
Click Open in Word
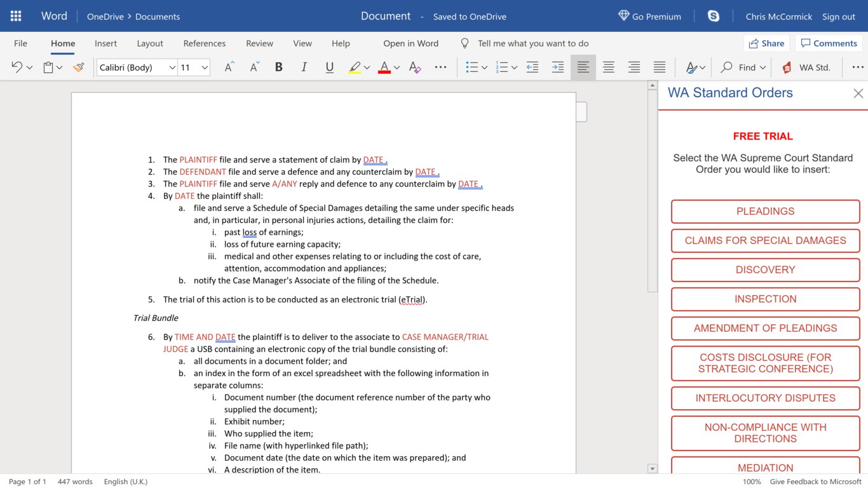pos(410,43)
